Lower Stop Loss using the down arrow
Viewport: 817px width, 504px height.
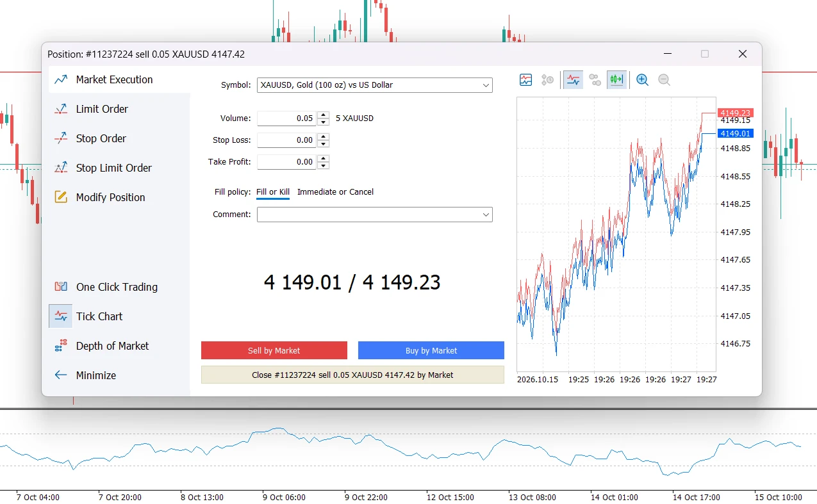click(x=324, y=143)
